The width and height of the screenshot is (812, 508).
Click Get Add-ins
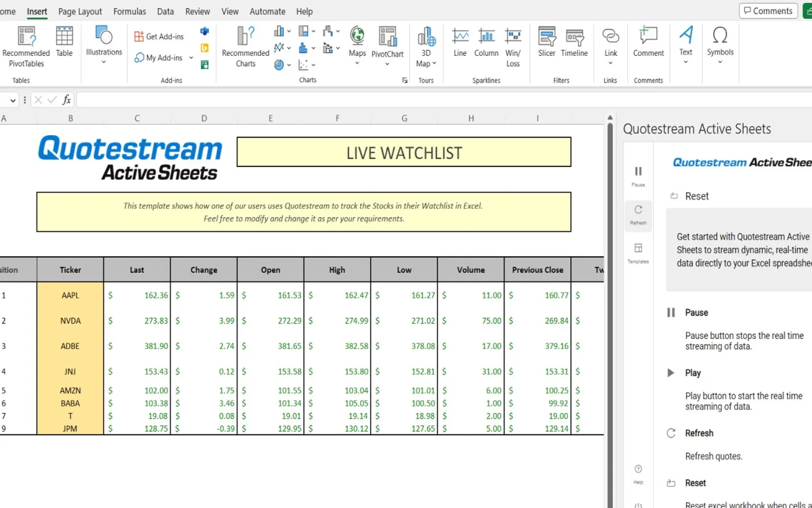[x=159, y=37]
